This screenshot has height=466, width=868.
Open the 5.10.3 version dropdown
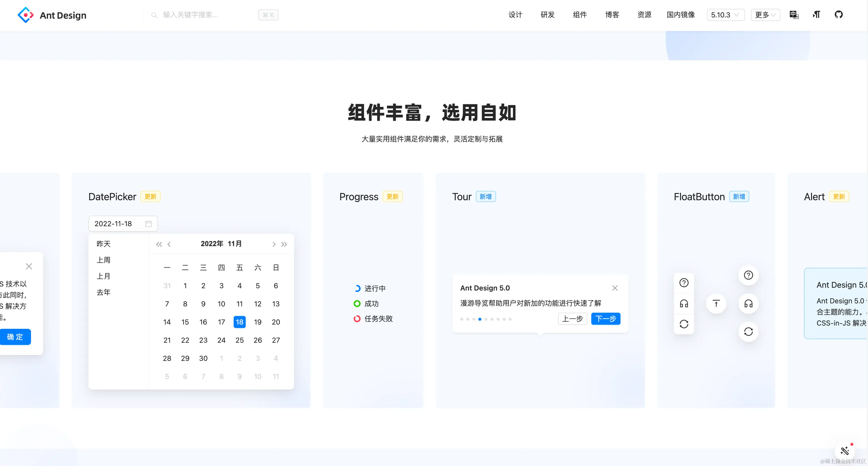coord(725,15)
